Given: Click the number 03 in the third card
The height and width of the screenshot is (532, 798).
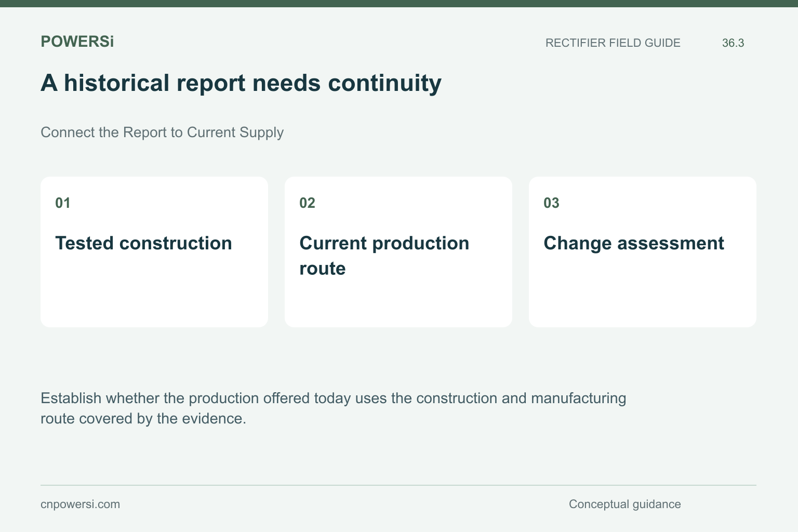Looking at the screenshot, I should coord(551,203).
